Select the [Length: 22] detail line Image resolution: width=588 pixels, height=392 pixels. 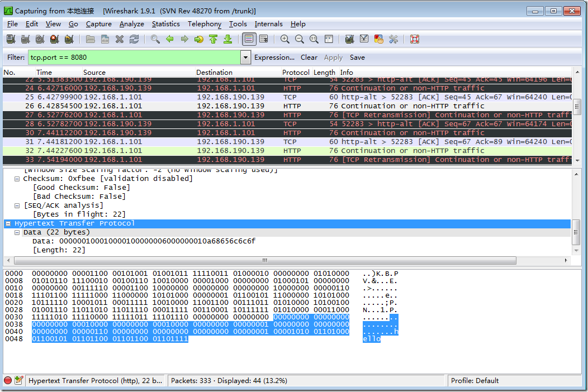pos(59,250)
